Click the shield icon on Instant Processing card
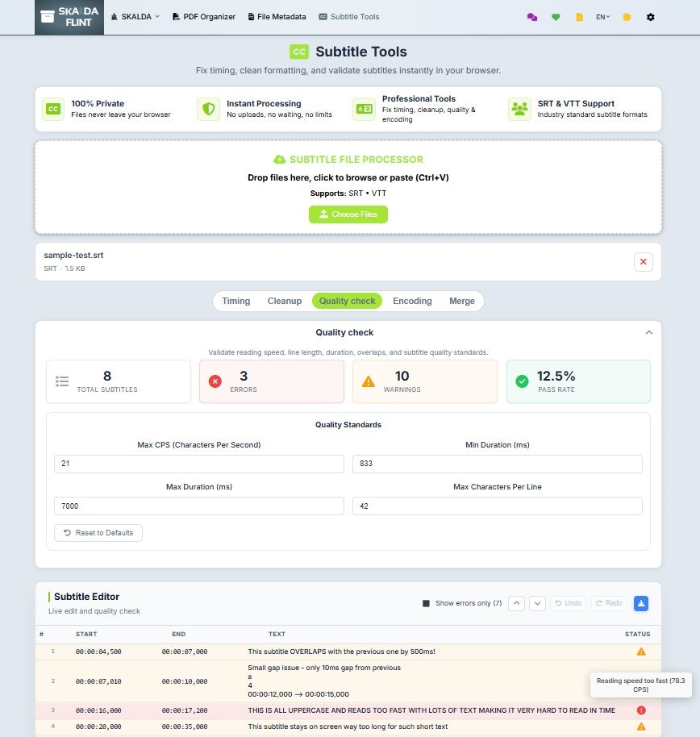 [209, 108]
